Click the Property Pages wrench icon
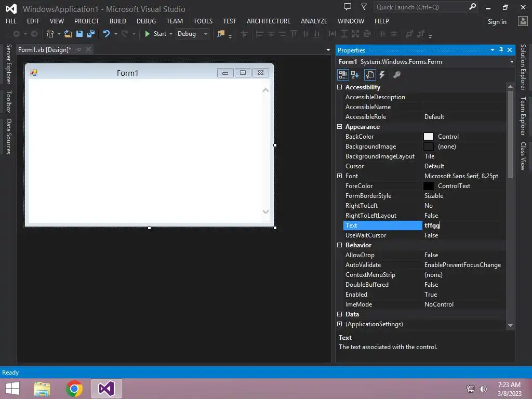This screenshot has height=399, width=532. pyautogui.click(x=396, y=75)
